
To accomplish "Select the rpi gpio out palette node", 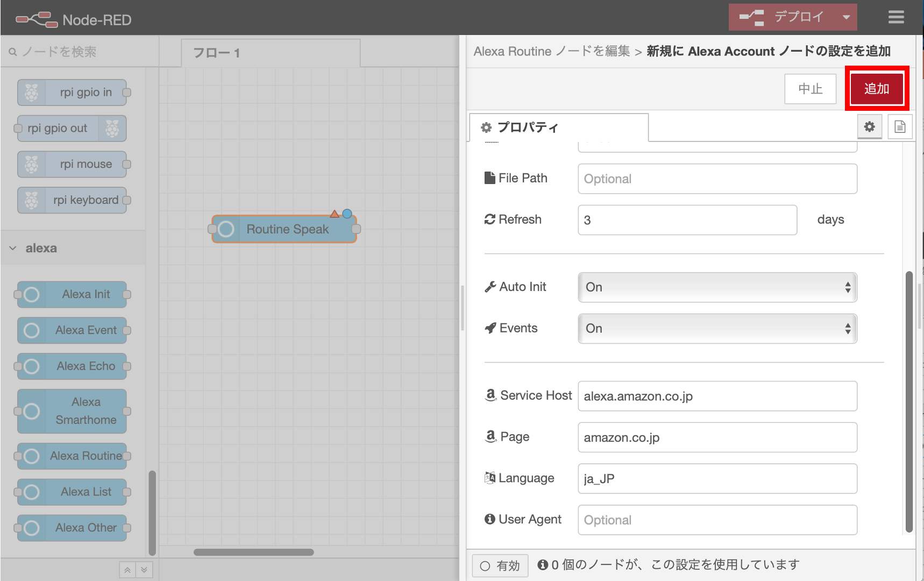I will [72, 128].
